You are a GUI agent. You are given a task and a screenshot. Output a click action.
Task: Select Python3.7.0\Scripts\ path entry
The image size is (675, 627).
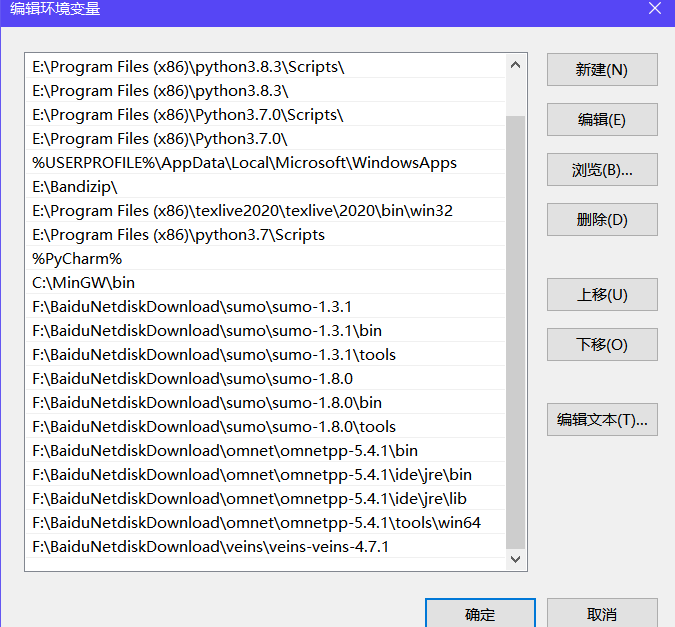[x=266, y=115]
